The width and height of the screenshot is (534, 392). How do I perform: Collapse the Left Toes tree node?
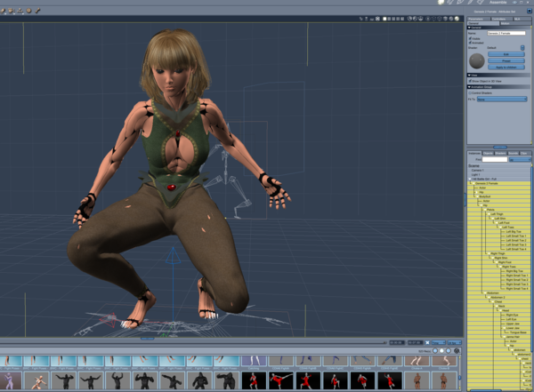tap(500, 227)
